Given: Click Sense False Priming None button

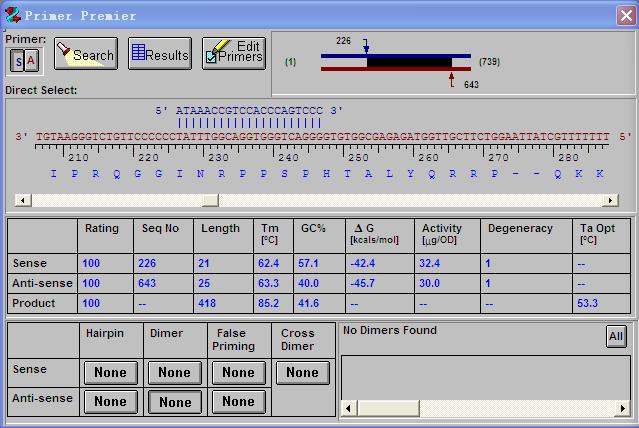Looking at the screenshot, I should pyautogui.click(x=238, y=373).
